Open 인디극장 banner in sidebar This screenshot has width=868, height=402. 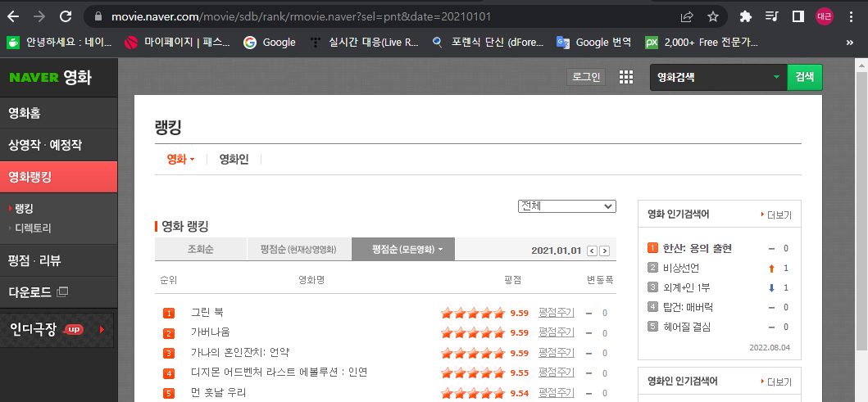(x=57, y=330)
